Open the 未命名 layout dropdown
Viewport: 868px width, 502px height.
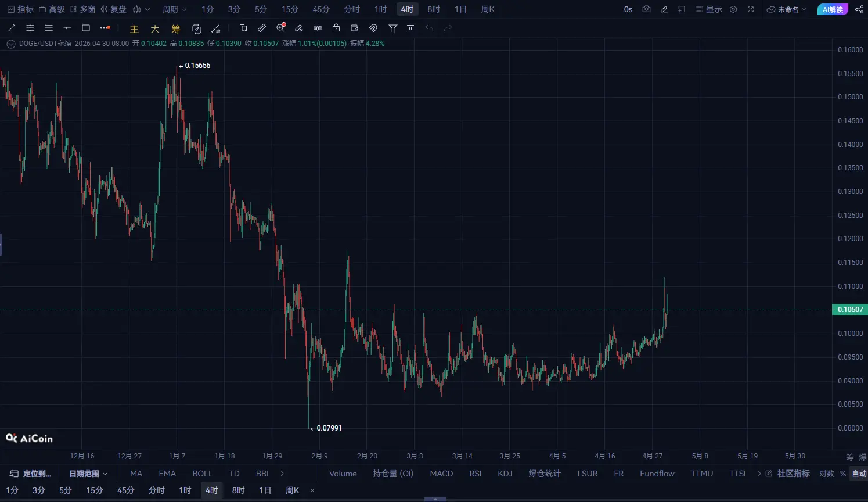pos(787,9)
